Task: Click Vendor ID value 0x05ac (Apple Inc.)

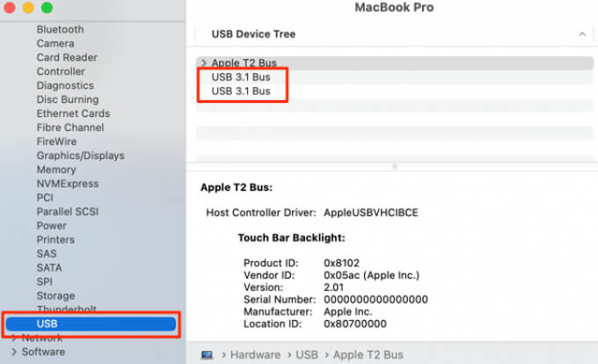Action: coord(371,275)
